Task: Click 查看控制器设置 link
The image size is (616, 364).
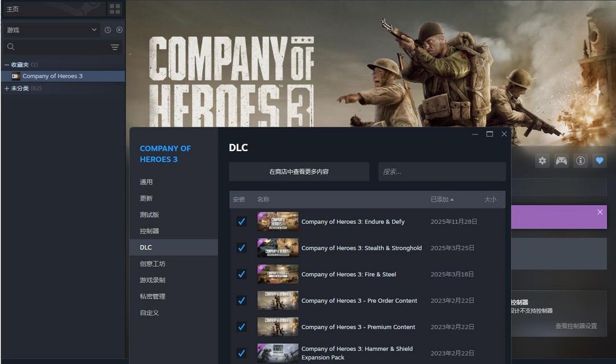Action: tap(576, 326)
